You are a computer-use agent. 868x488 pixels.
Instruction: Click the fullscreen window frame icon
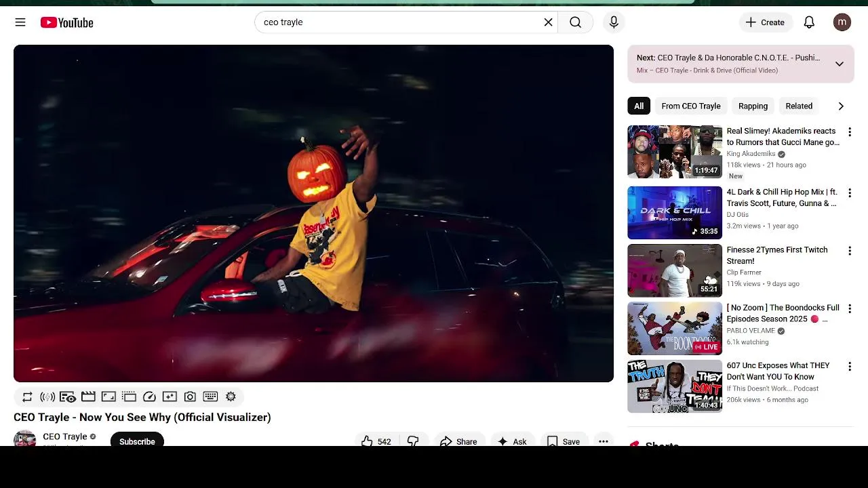tap(108, 396)
